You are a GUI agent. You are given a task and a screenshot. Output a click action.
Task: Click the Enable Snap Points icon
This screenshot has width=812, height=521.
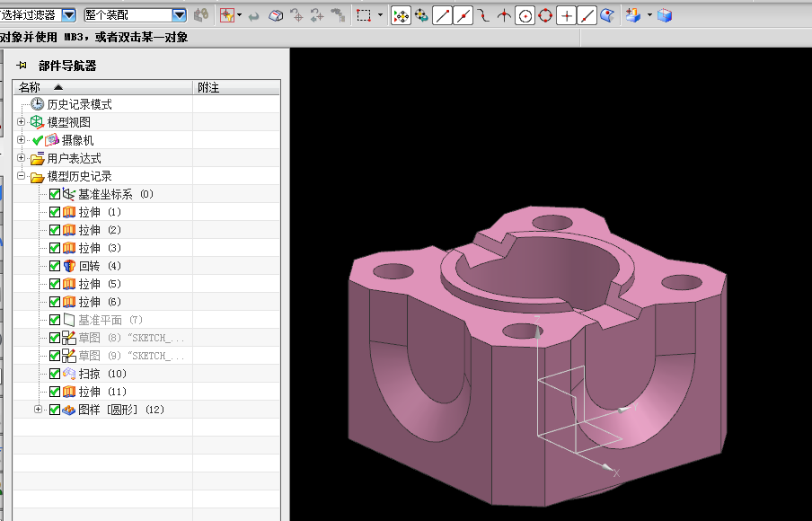point(401,15)
